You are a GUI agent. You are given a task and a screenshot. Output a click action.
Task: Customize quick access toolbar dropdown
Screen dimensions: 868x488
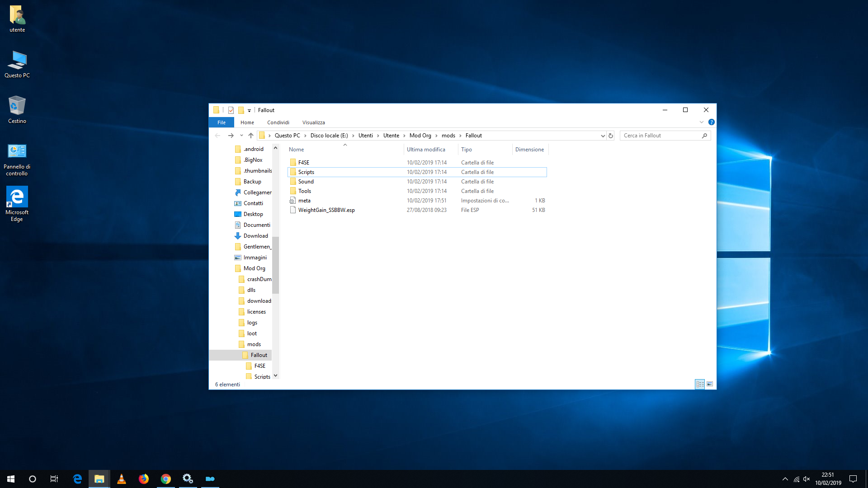coord(249,111)
